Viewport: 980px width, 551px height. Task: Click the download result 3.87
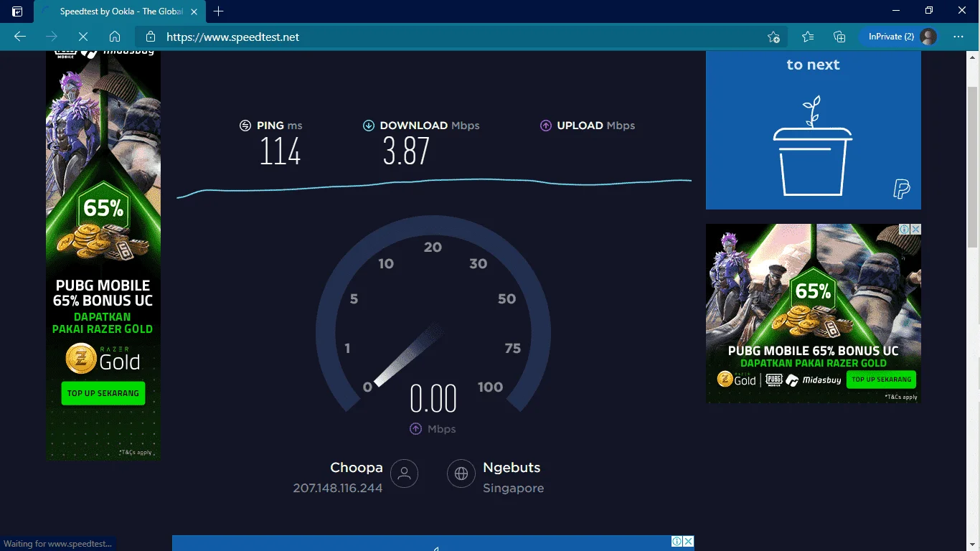[406, 151]
